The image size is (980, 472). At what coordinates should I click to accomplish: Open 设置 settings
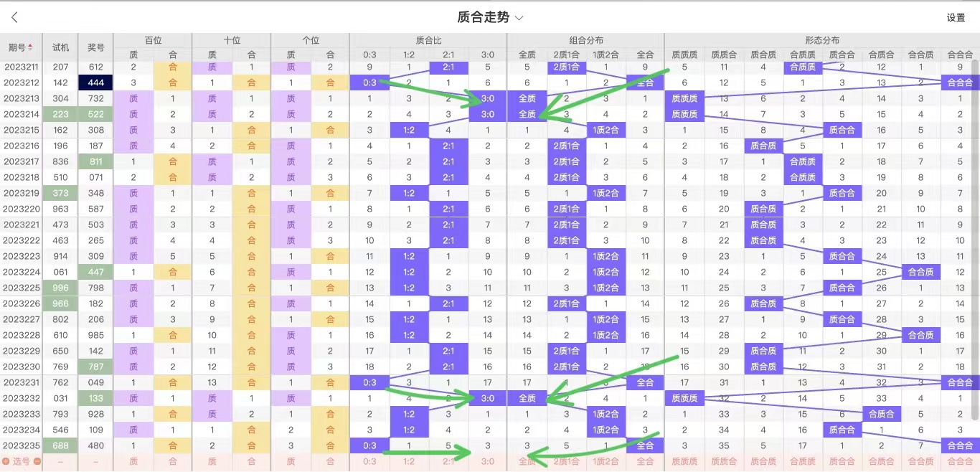click(956, 18)
